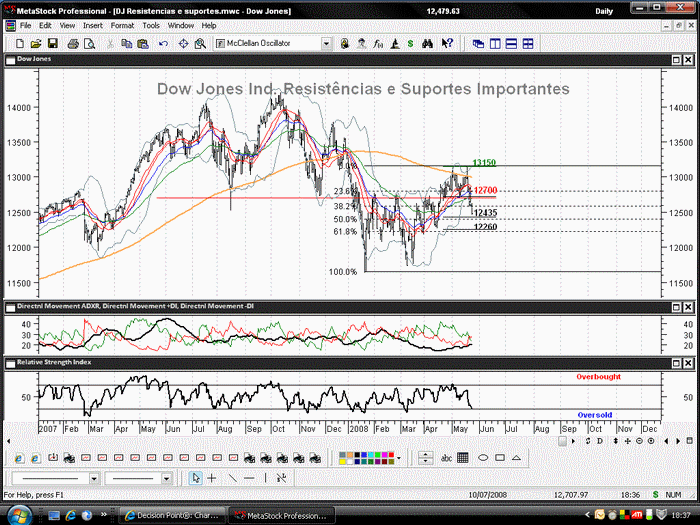This screenshot has height=525, width=700.
Task: Click the Save floppy disk icon
Action: click(x=53, y=44)
